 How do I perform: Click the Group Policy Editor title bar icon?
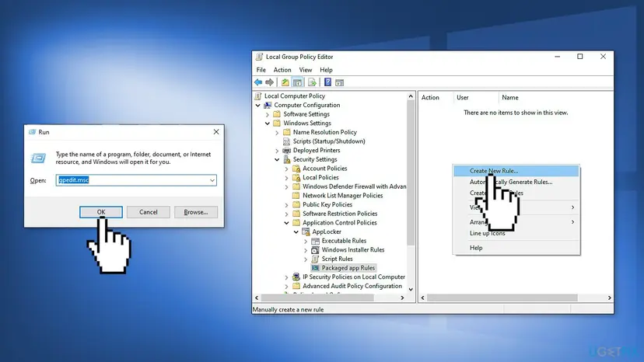pos(259,57)
